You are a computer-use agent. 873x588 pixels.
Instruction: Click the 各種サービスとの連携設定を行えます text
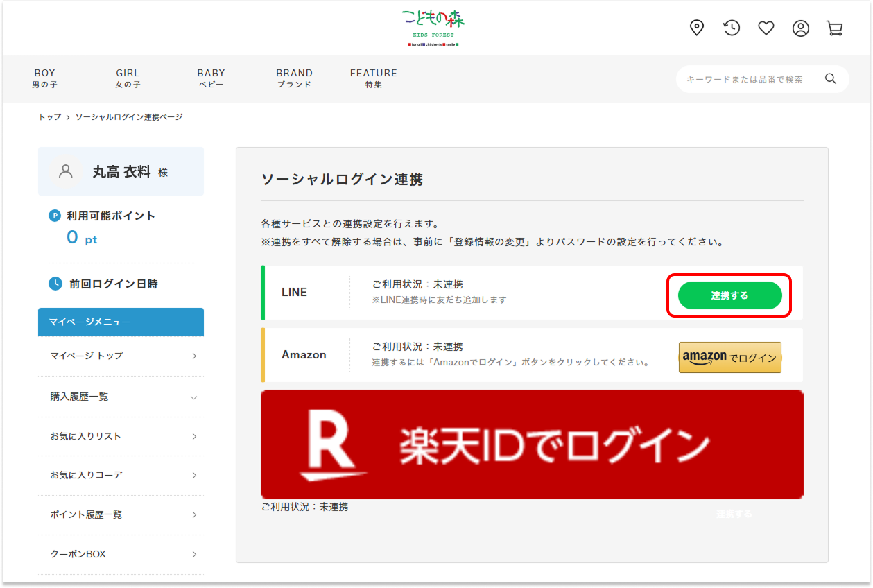[x=350, y=224]
